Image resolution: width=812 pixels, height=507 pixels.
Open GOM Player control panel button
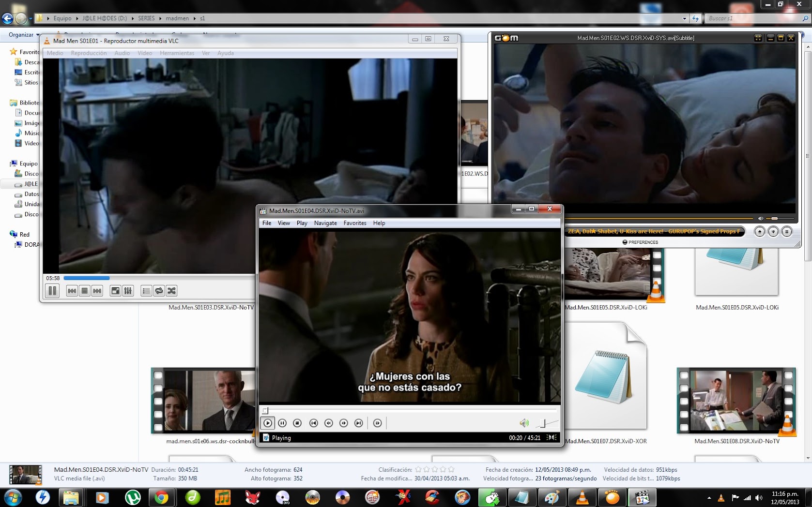(773, 232)
